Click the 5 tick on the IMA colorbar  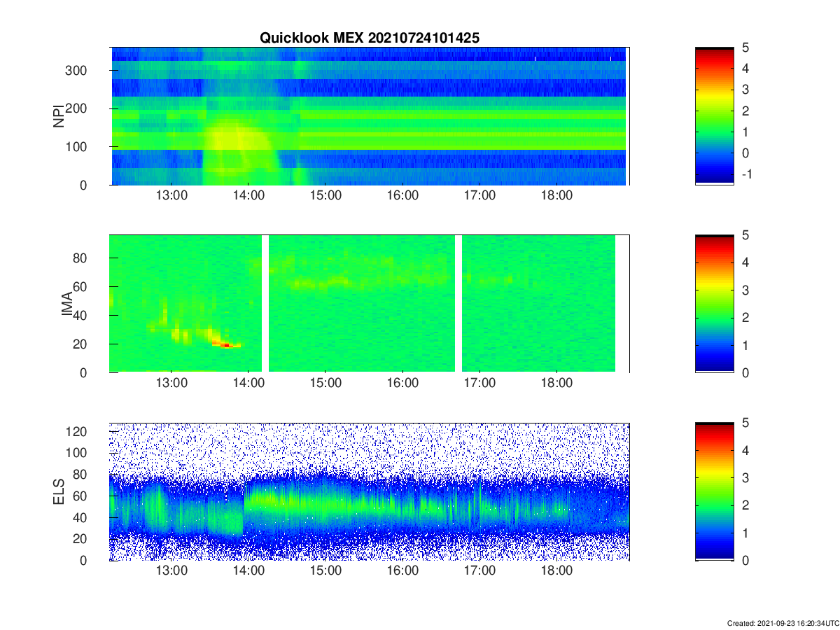click(746, 235)
